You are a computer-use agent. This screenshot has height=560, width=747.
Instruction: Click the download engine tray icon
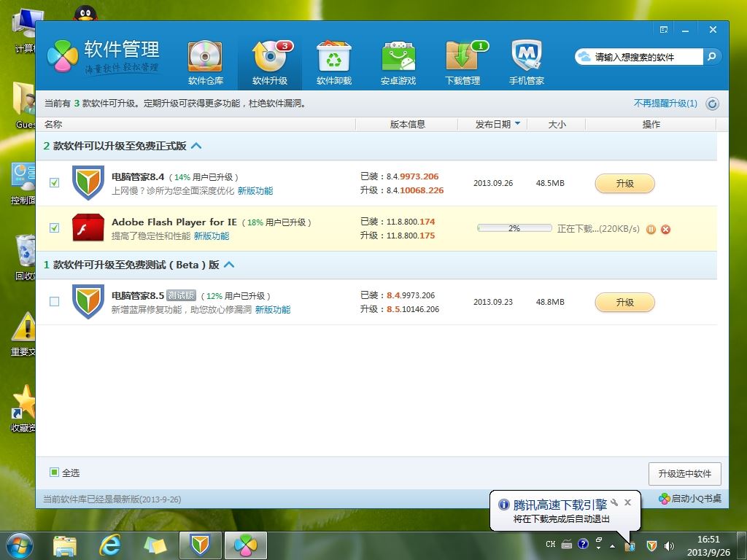coord(630,546)
